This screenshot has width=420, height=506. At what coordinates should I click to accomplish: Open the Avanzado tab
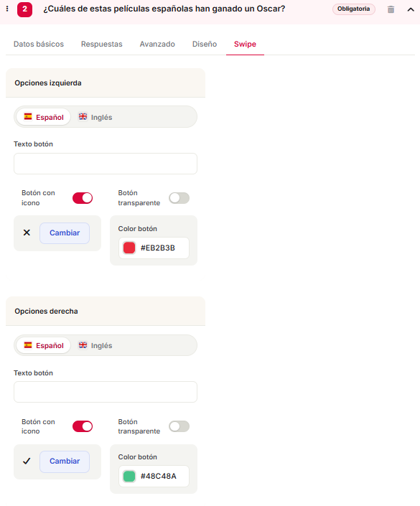tap(157, 44)
